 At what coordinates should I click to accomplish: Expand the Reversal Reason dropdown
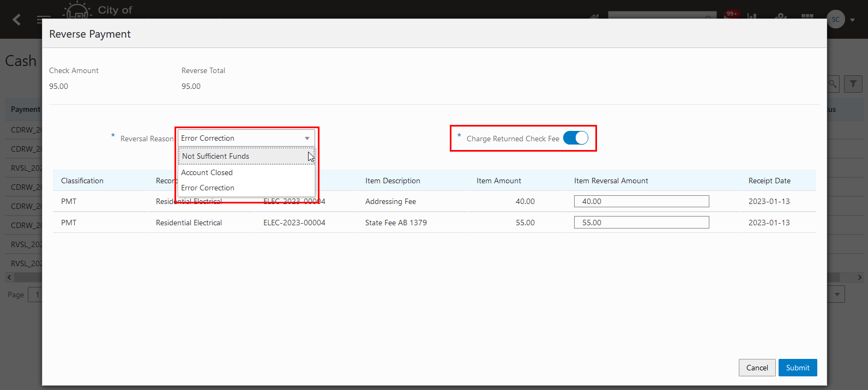click(307, 139)
